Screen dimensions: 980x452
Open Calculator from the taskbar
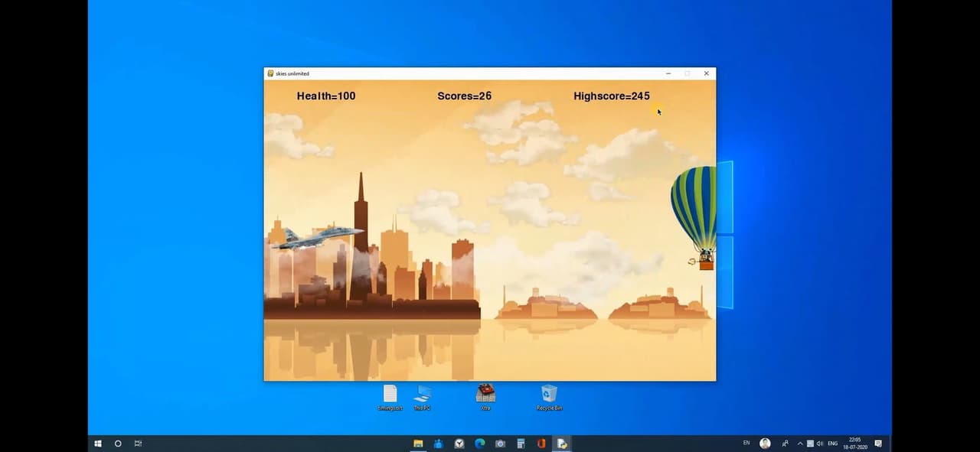(521, 444)
